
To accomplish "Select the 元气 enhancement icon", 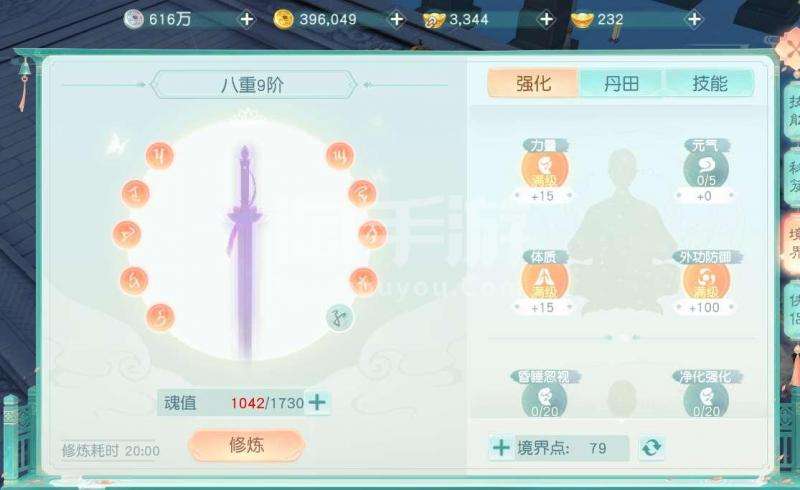I will tap(706, 169).
